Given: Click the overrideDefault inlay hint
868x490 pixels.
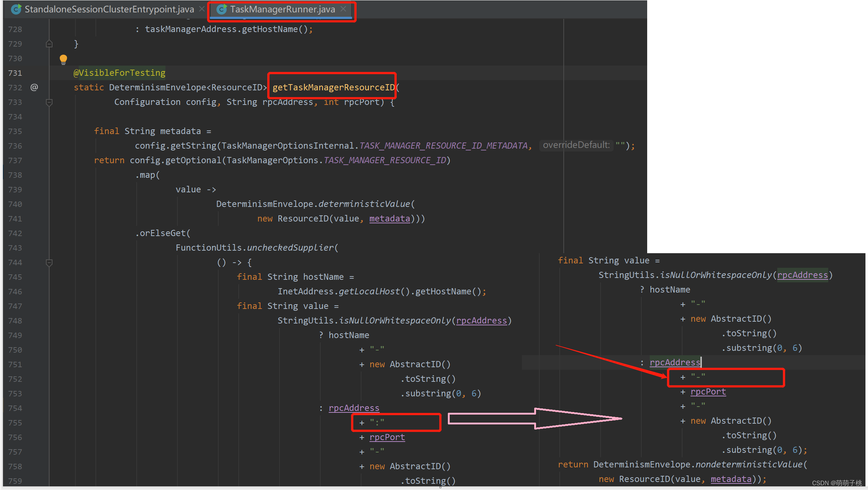Looking at the screenshot, I should click(x=576, y=145).
